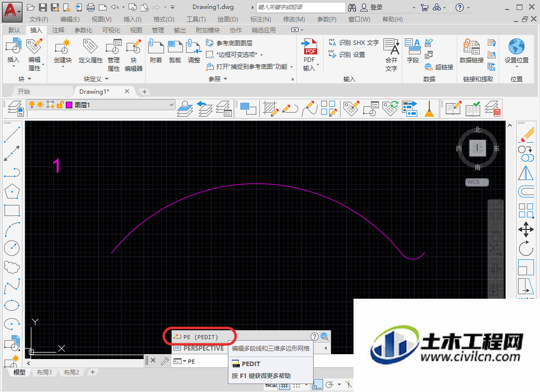
Task: Open the Edit Attributes tool (编辑属性)
Action: [x=34, y=54]
